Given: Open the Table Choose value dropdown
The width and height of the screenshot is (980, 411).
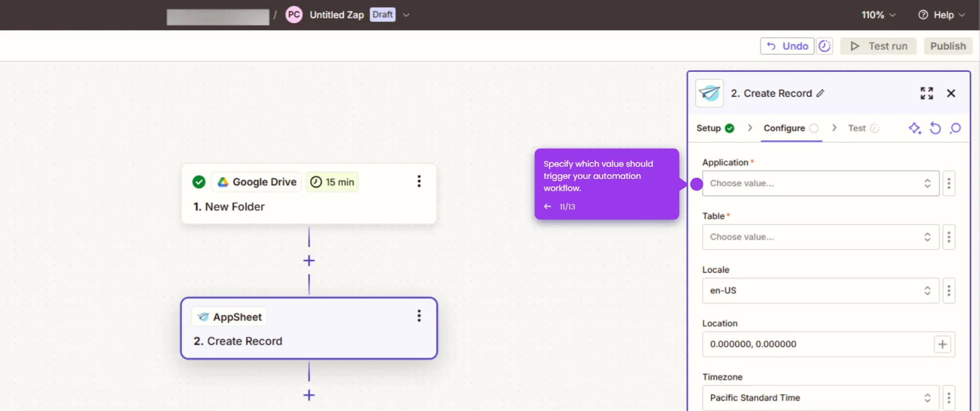Looking at the screenshot, I should (821, 237).
